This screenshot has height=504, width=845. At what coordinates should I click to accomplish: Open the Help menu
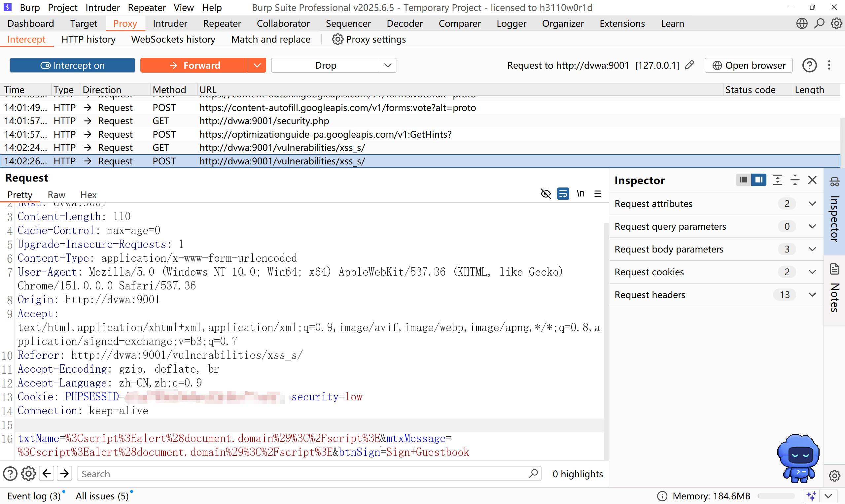[212, 8]
